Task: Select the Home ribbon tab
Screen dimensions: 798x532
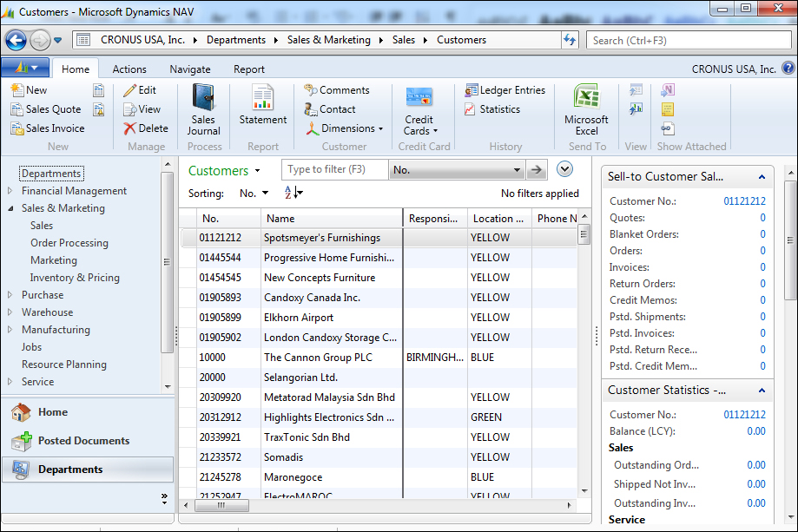Action: tap(76, 69)
